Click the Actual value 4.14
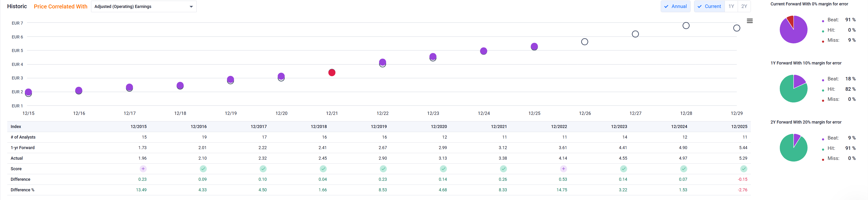The image size is (868, 200). (x=563, y=158)
